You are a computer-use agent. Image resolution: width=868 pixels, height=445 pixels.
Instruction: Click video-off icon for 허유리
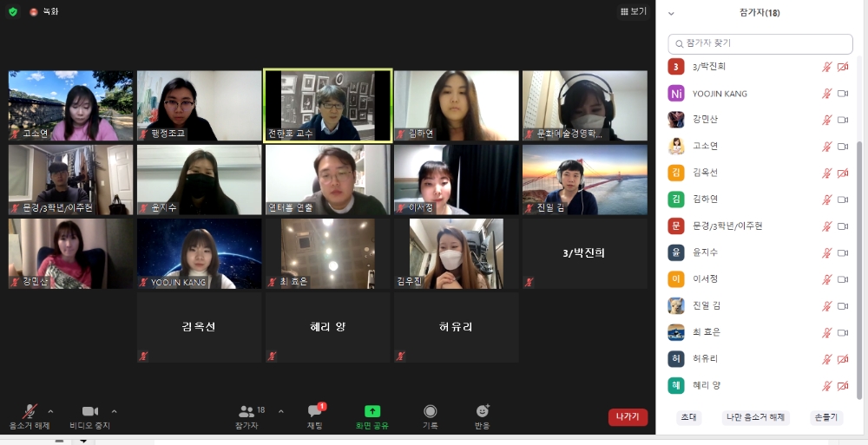pos(843,359)
